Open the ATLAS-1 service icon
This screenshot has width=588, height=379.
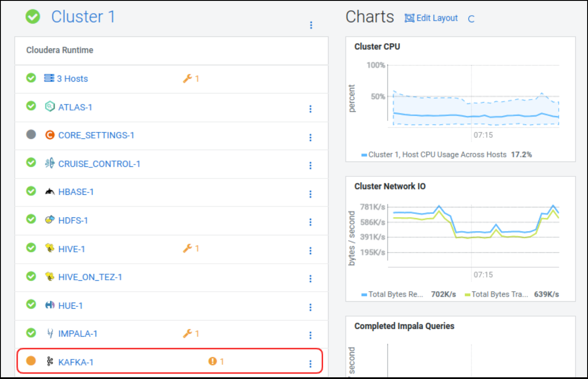pos(50,107)
